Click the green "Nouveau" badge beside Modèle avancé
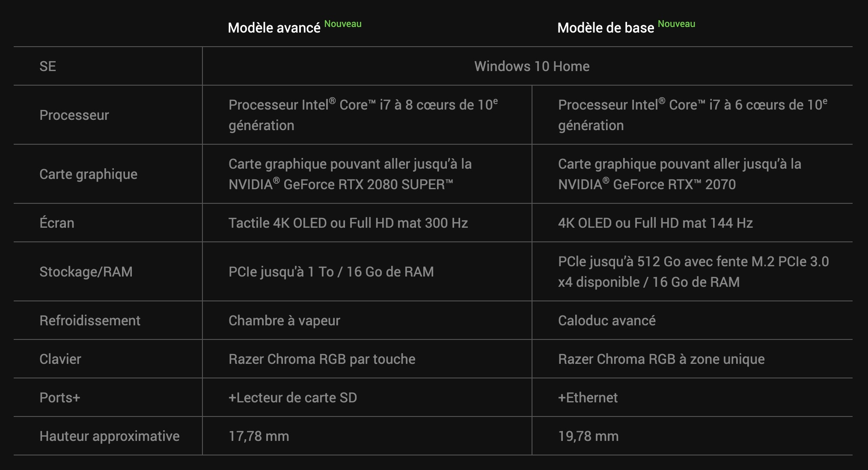The image size is (868, 470). pos(343,24)
